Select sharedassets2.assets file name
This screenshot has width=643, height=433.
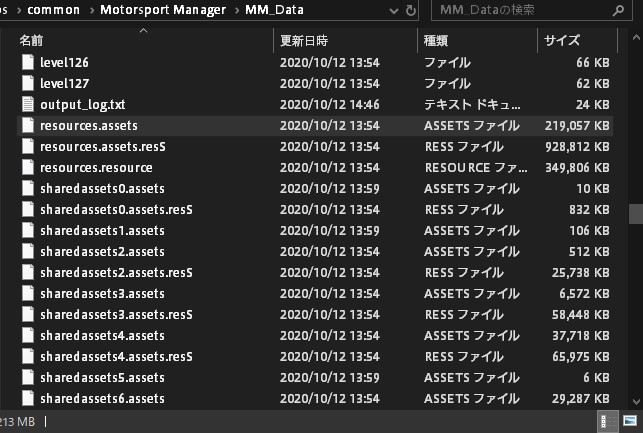[102, 251]
